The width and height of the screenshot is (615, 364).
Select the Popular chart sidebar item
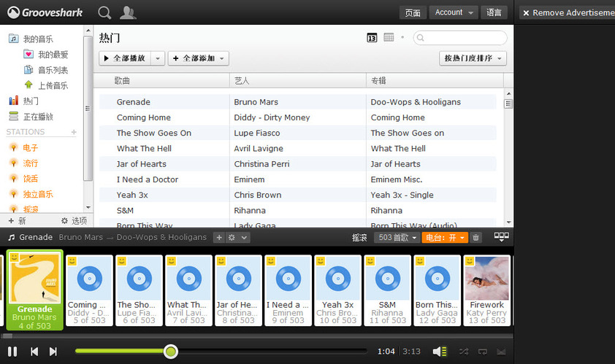pyautogui.click(x=23, y=101)
